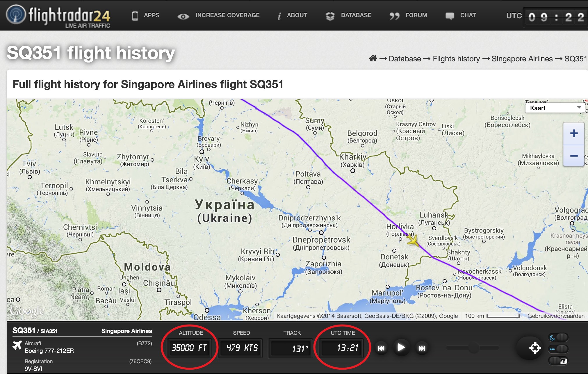Toggle the bar chart graph switch
Screen dimensions: 588x374
click(x=558, y=361)
